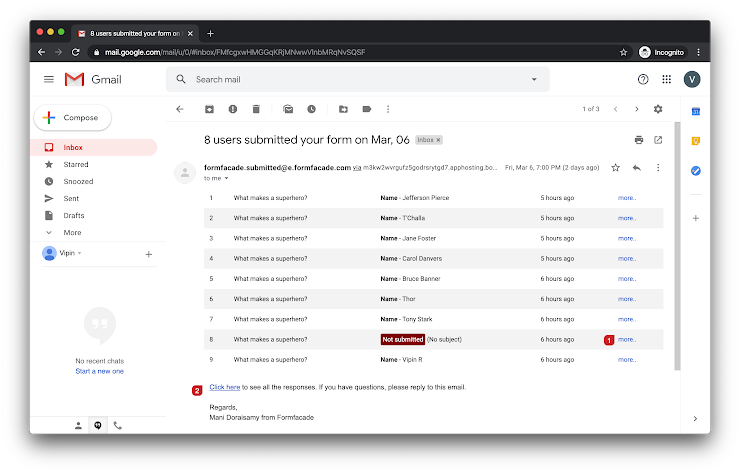Open the Starred folder
This screenshot has width=740, height=473.
76,164
